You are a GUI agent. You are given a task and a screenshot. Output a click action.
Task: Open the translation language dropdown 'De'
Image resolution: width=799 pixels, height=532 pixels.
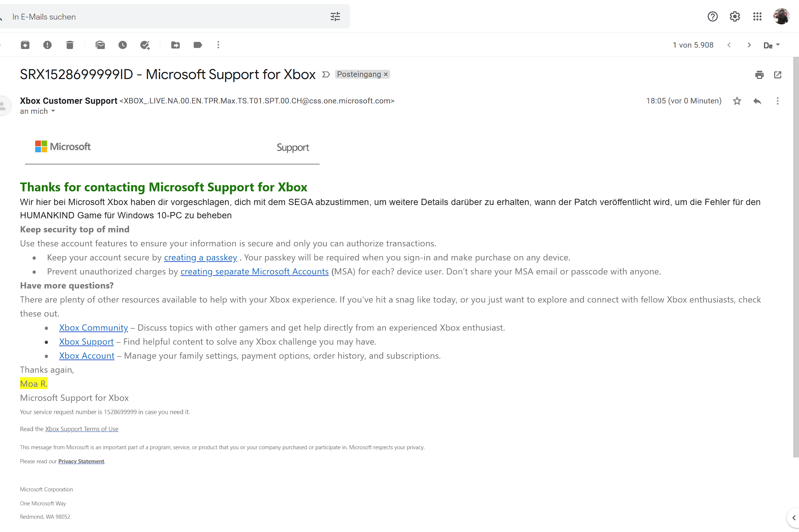(772, 45)
